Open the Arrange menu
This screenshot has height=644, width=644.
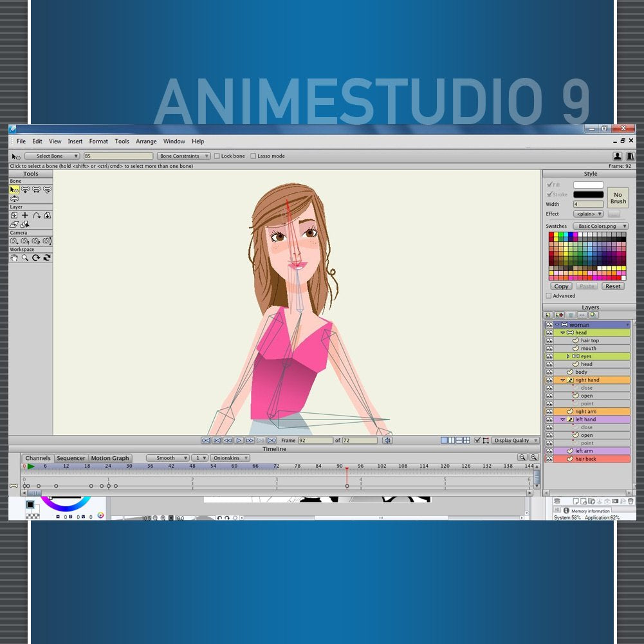(146, 142)
